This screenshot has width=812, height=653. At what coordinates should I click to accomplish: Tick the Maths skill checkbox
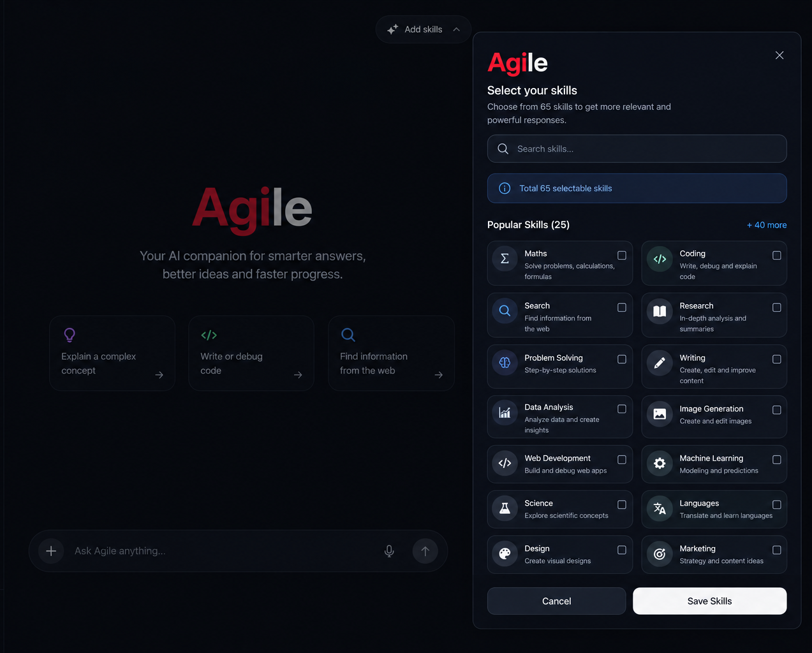622,255
